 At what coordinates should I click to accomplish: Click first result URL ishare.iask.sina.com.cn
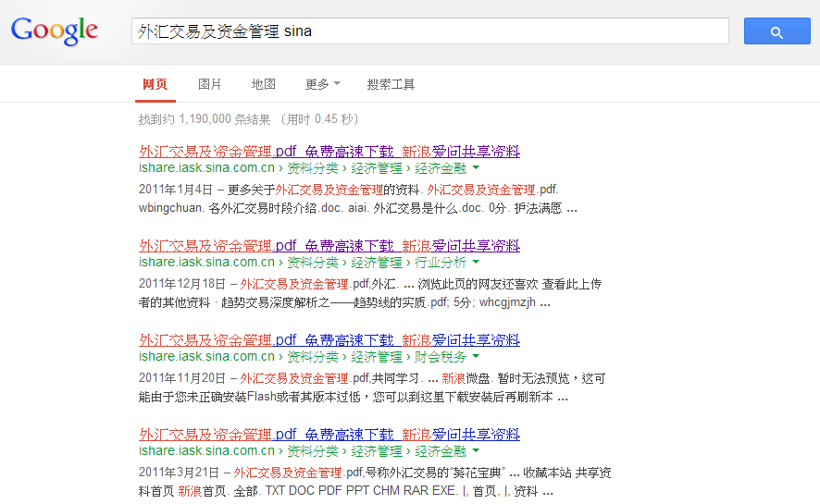point(206,167)
